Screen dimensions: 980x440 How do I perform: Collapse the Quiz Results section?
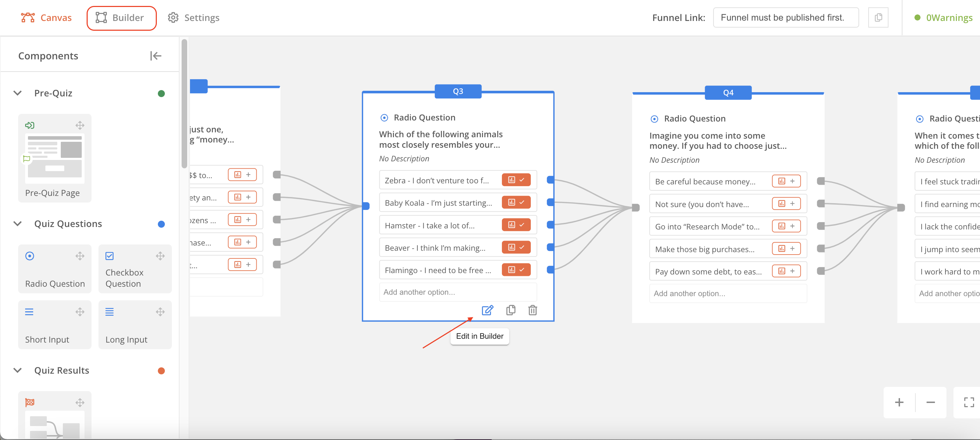click(x=17, y=371)
